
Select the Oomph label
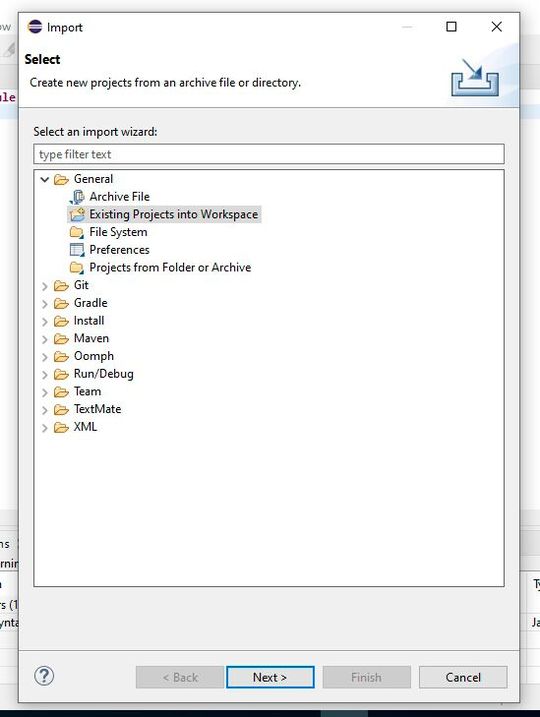click(x=94, y=356)
